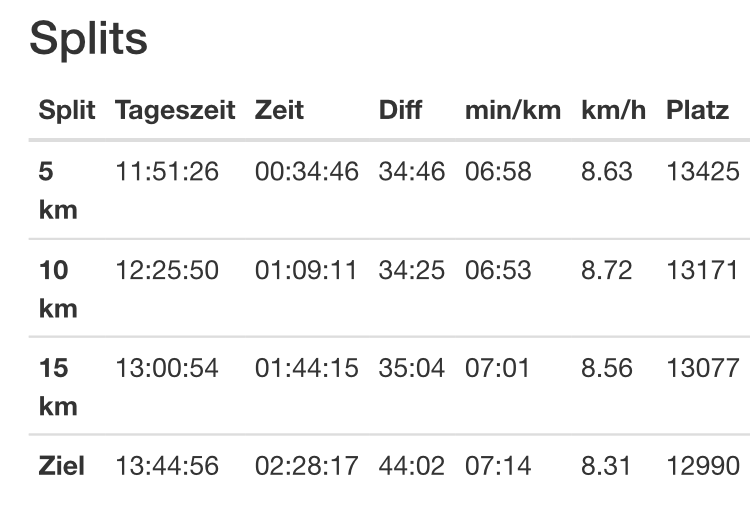Screen dimensions: 750x513
Task: Click the Splits heading
Action: pos(88,39)
